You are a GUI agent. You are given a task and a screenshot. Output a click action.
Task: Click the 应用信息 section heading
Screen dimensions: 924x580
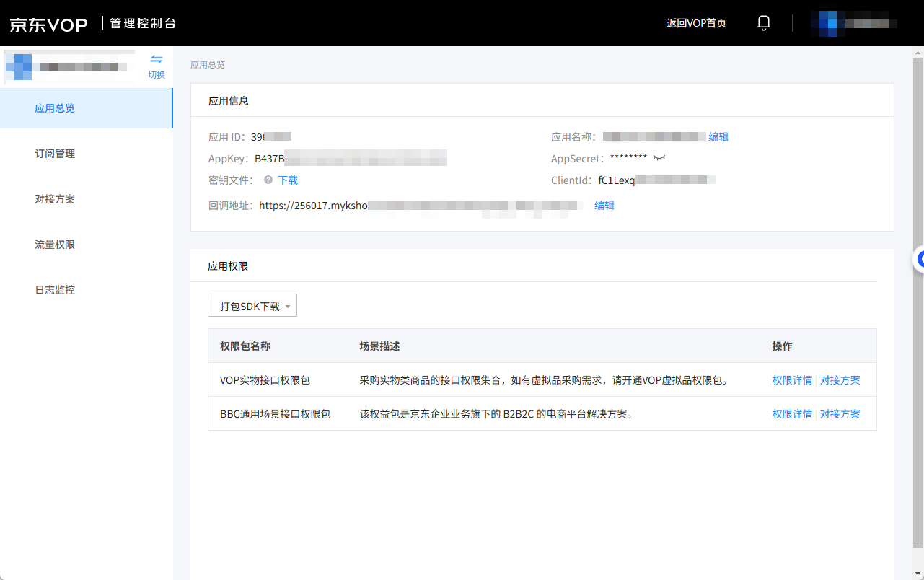(229, 100)
